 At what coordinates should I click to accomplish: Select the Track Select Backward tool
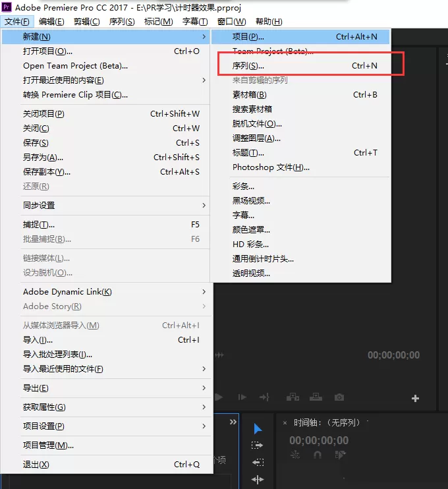pos(258,462)
